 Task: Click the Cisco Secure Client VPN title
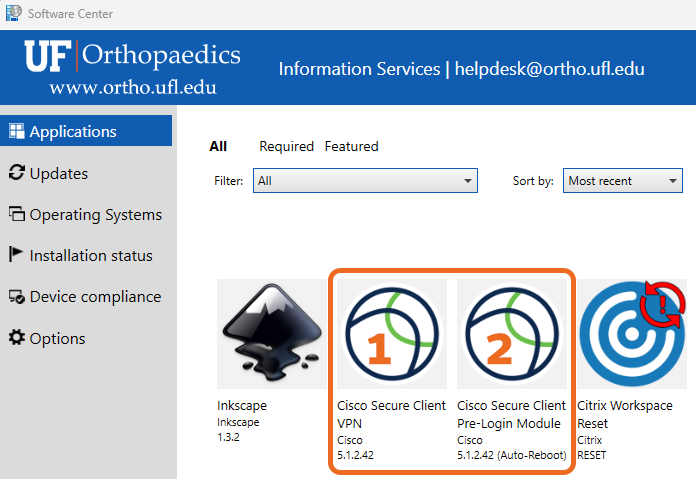pos(391,415)
